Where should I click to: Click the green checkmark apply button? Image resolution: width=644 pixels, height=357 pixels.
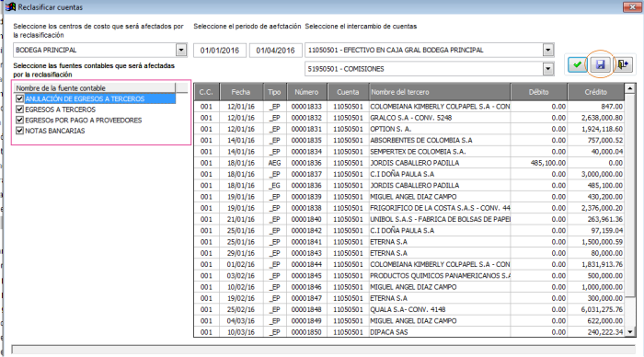[x=577, y=64]
